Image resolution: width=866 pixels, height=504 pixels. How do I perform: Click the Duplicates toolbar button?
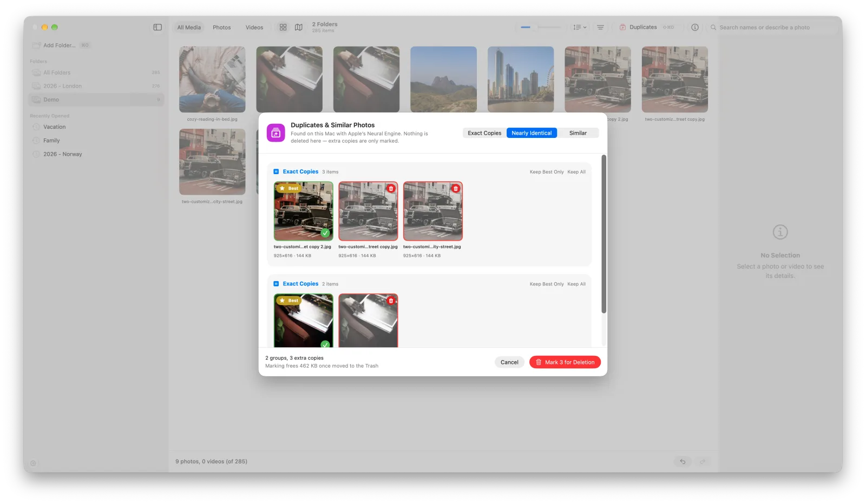[647, 27]
